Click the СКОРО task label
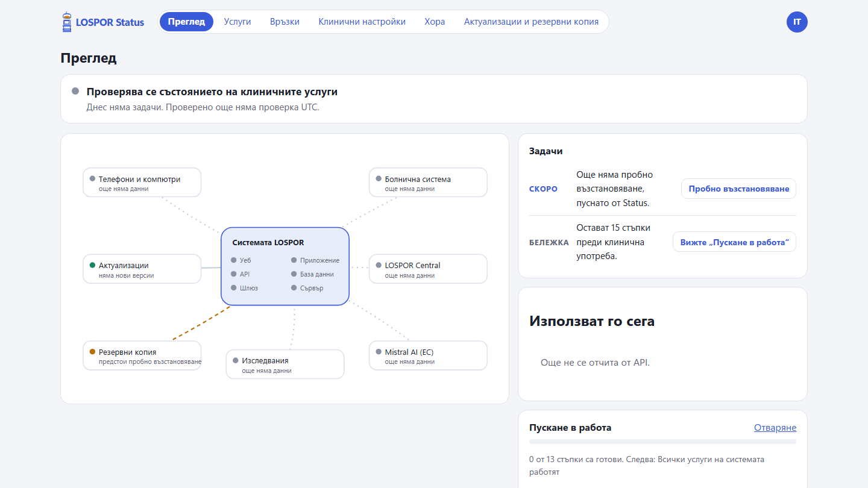 [544, 189]
